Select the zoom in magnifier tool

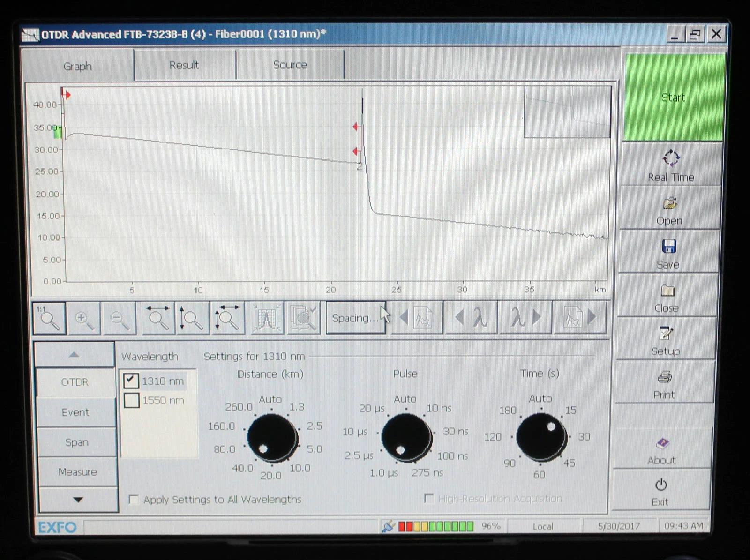click(84, 318)
